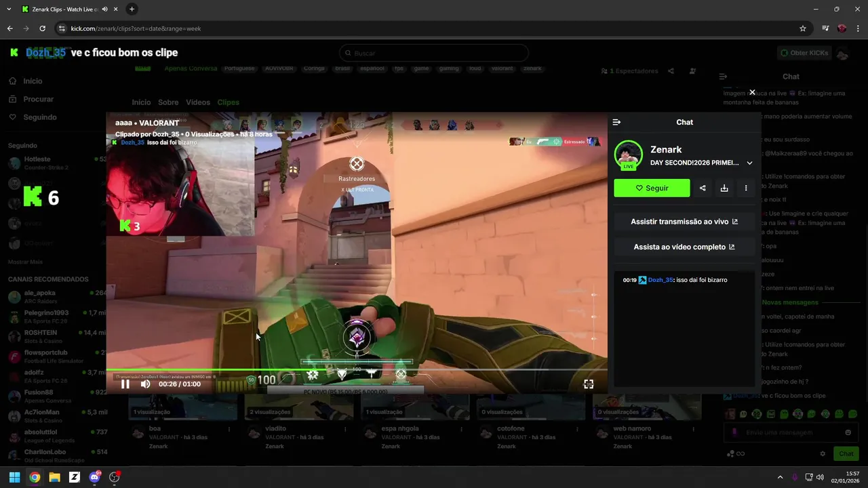The width and height of the screenshot is (868, 488).
Task: Go back in Chrome
Action: click(x=9, y=28)
